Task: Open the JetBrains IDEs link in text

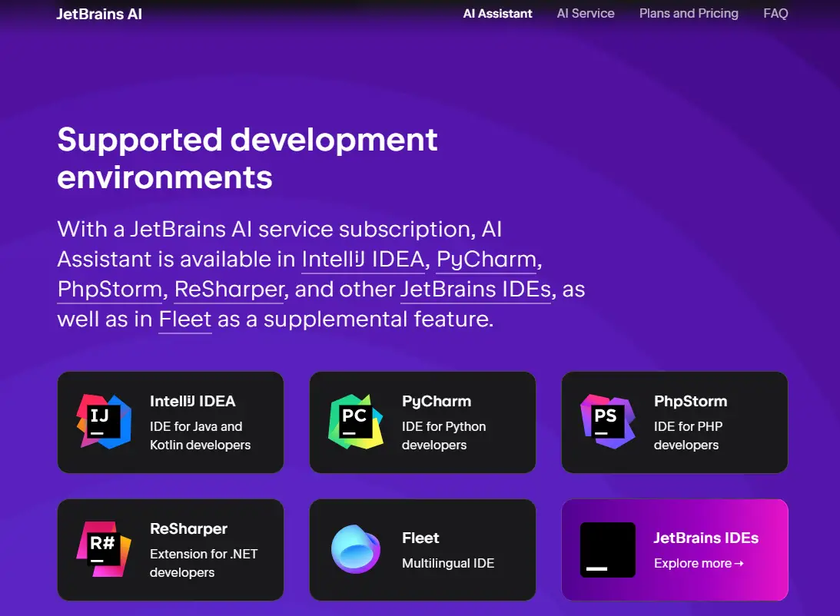Action: [x=475, y=290]
